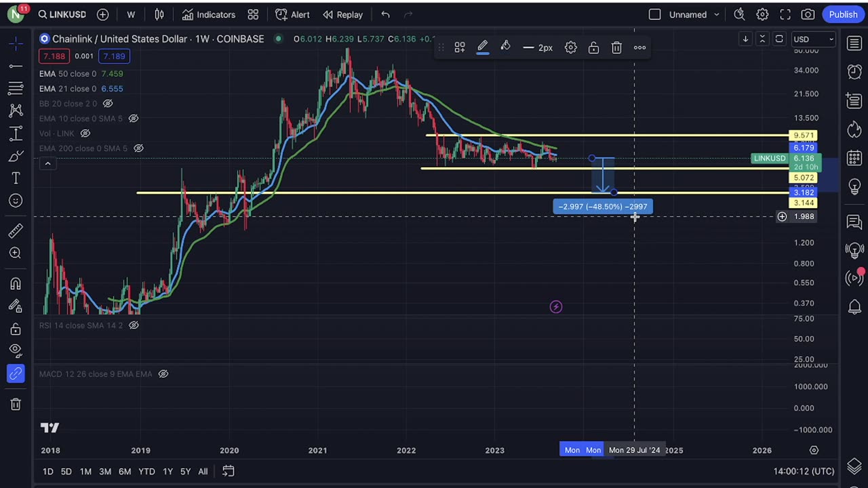Toggle magnet mode

coord(15,283)
